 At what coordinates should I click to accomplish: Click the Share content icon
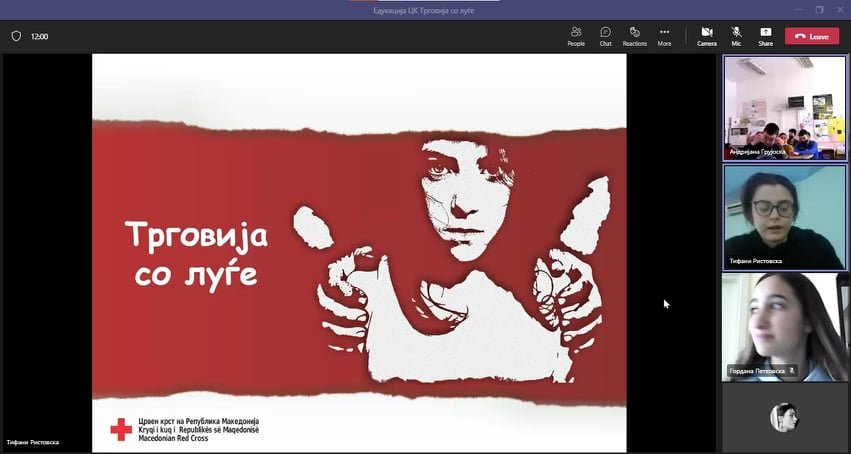[765, 36]
